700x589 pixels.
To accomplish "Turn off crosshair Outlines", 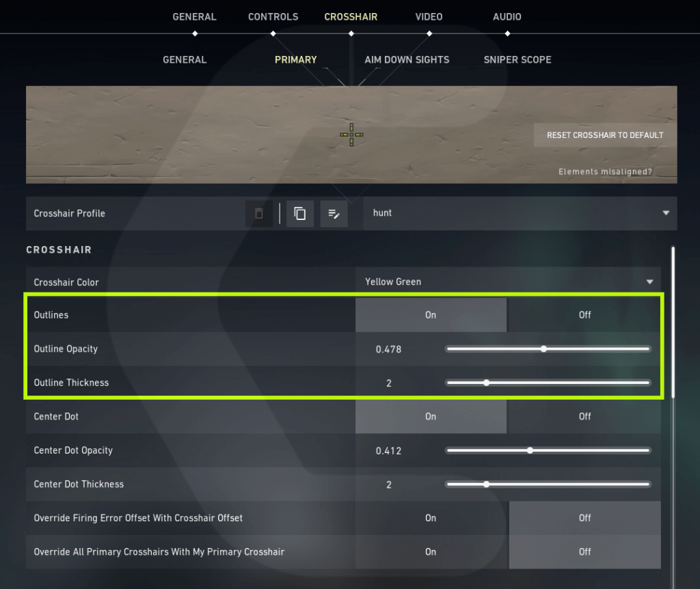I will (x=584, y=315).
